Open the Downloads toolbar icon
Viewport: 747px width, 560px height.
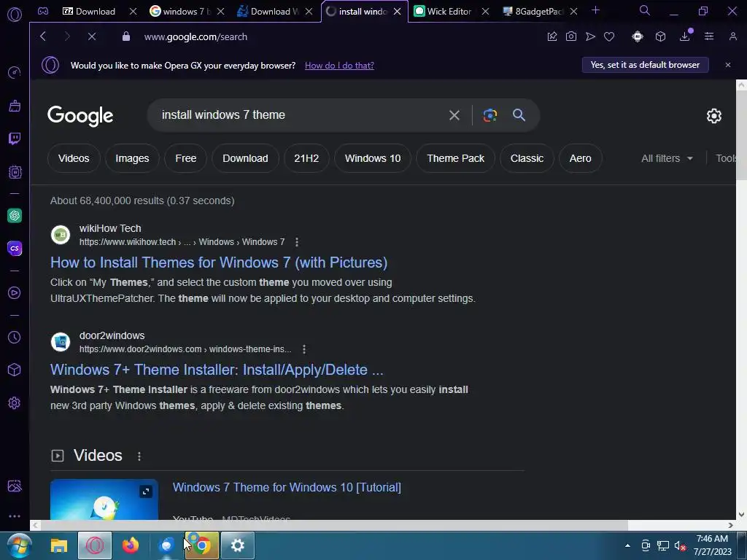(685, 36)
